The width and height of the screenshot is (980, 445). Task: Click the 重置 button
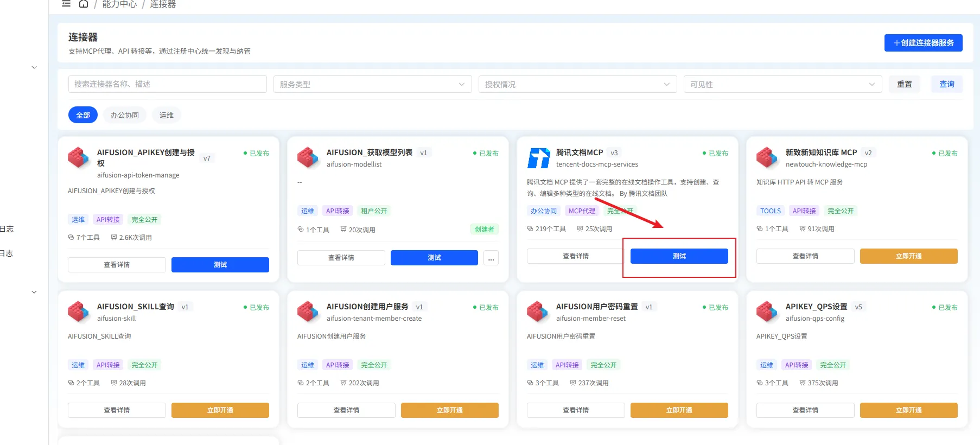(x=905, y=84)
